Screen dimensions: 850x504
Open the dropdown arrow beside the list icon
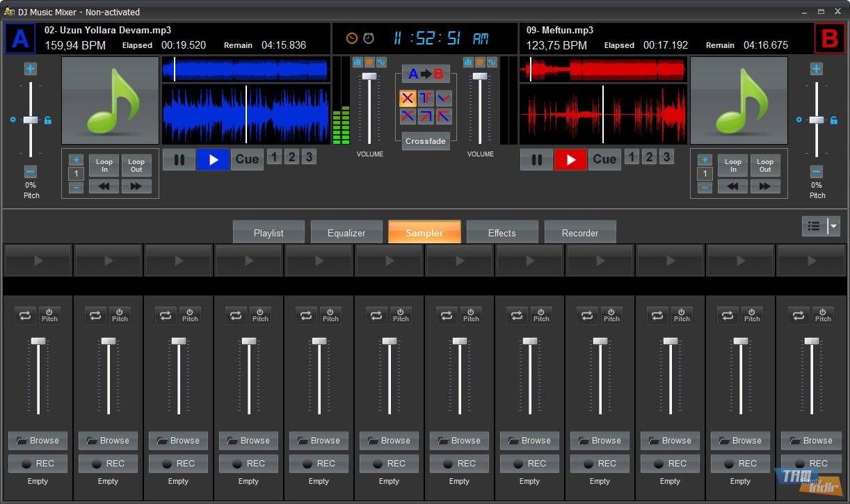[x=833, y=226]
